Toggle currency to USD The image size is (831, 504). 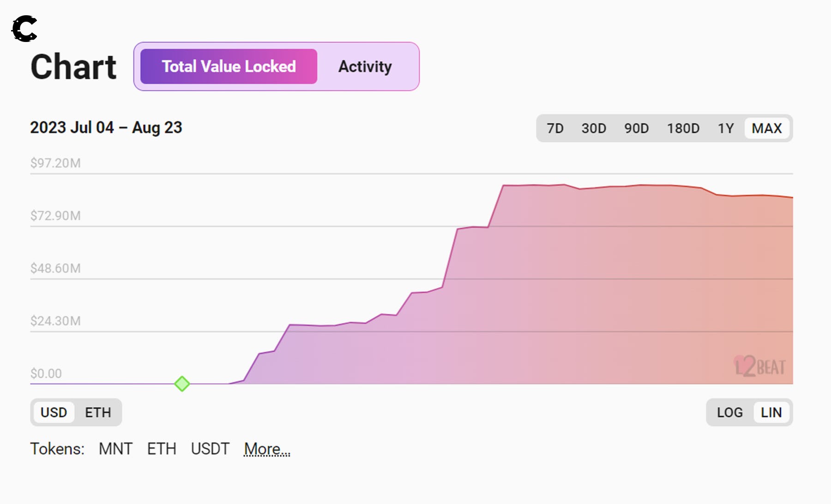pos(54,412)
